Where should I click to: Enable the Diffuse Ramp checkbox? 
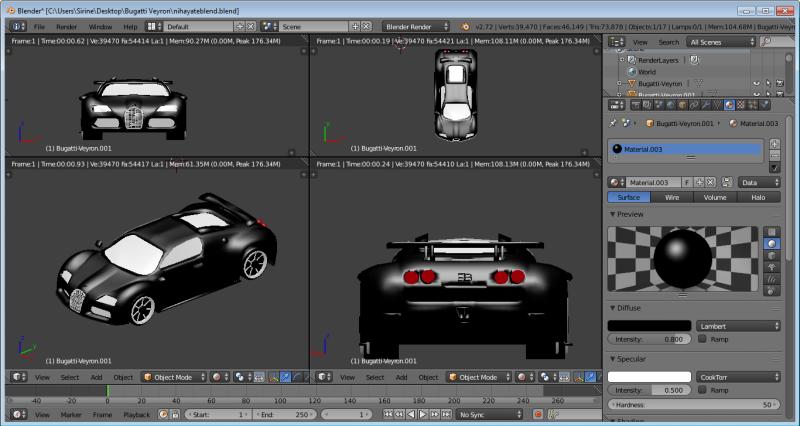click(x=702, y=340)
